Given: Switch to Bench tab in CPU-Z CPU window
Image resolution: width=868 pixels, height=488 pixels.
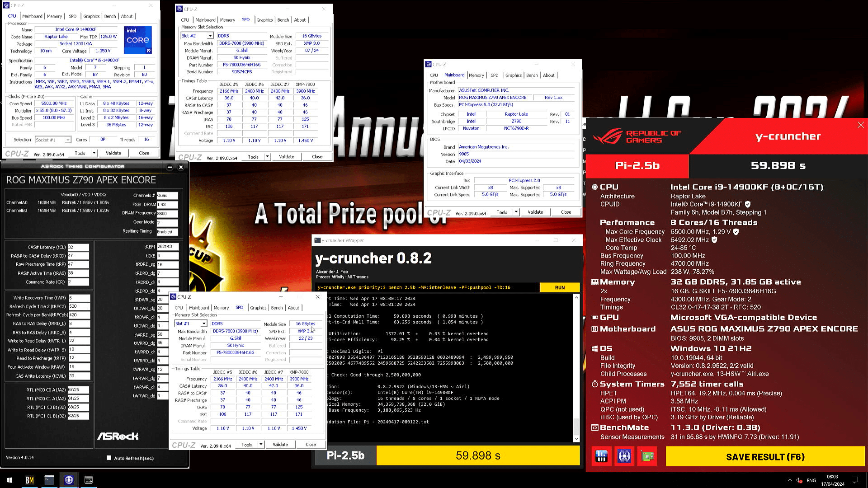Looking at the screenshot, I should pyautogui.click(x=110, y=16).
